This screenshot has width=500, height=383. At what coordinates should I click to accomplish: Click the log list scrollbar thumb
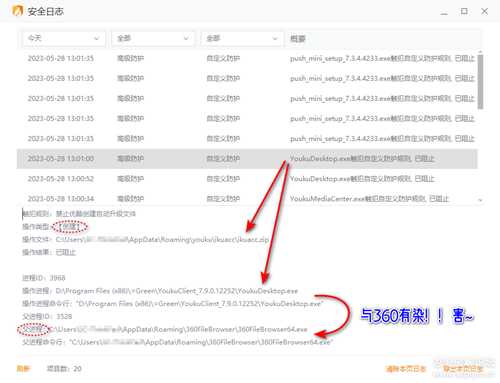pyautogui.click(x=480, y=81)
